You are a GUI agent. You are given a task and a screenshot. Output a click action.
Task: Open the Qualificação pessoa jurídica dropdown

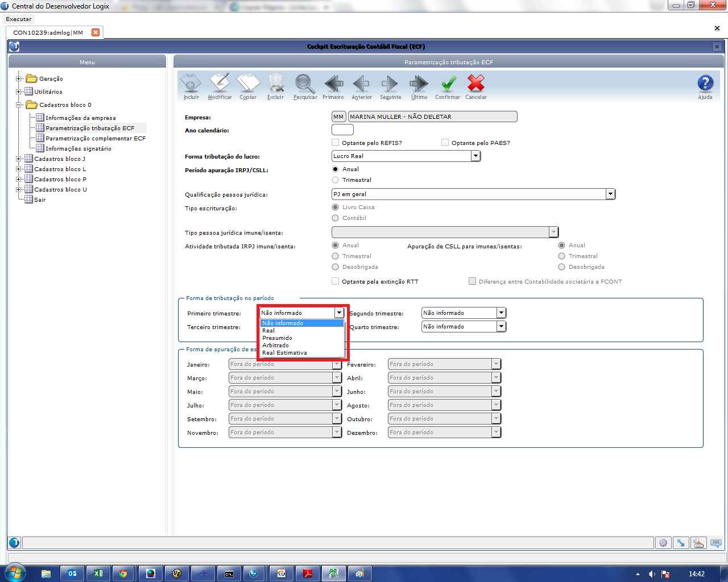coord(610,194)
